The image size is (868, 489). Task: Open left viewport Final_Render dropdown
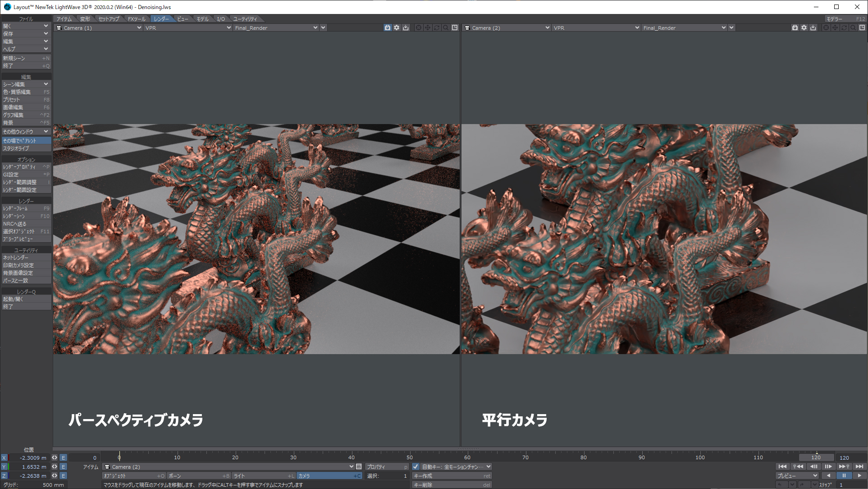pyautogui.click(x=276, y=28)
